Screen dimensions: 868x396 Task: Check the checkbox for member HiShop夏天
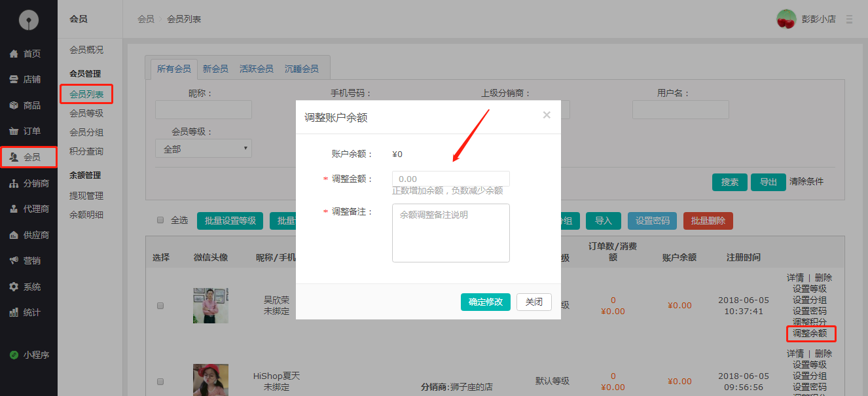pyautogui.click(x=160, y=380)
